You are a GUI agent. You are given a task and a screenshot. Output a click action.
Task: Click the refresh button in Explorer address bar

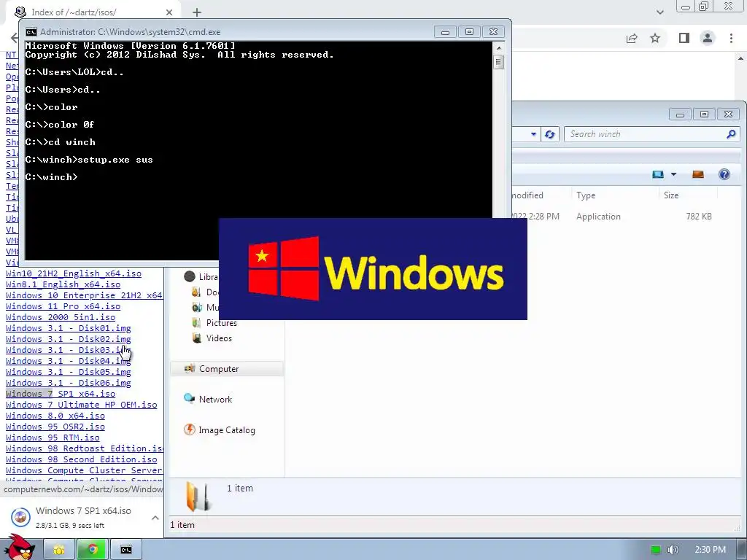(550, 134)
